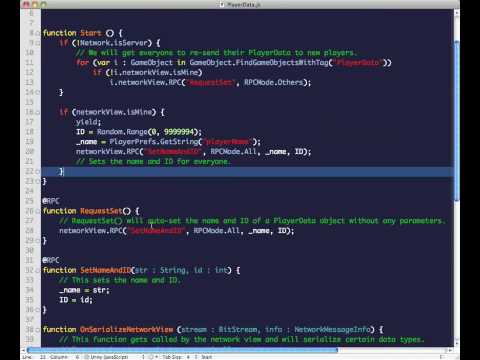Click the scroll right arrow at bottom
480x360 pixels.
pos(450,350)
